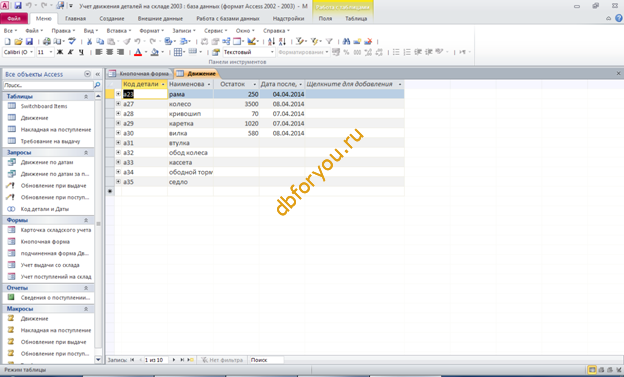Click the Relationships diagram icon
This screenshot has width=624, height=377.
(x=226, y=41)
